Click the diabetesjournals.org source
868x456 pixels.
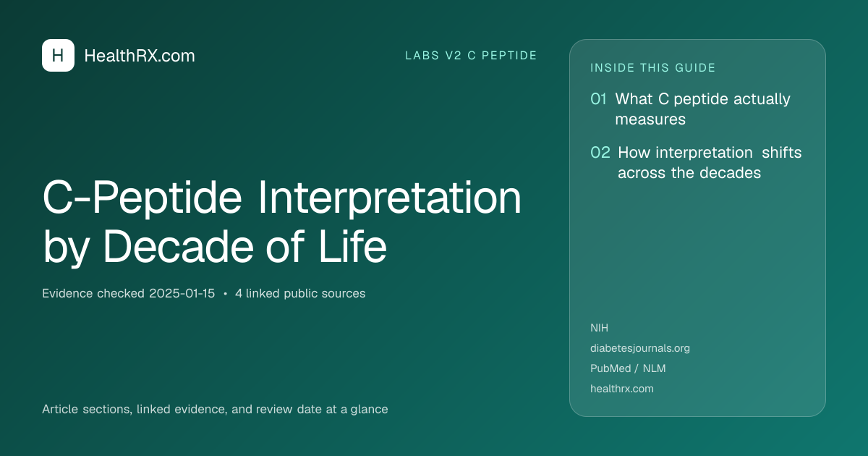(640, 348)
